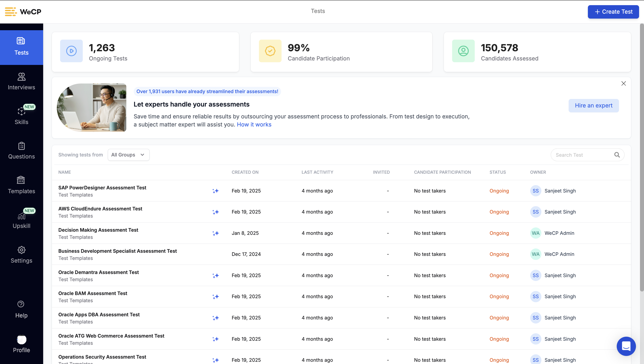Click the page vertical scrollbar
Screen dimensions: 644x364
click(641, 158)
